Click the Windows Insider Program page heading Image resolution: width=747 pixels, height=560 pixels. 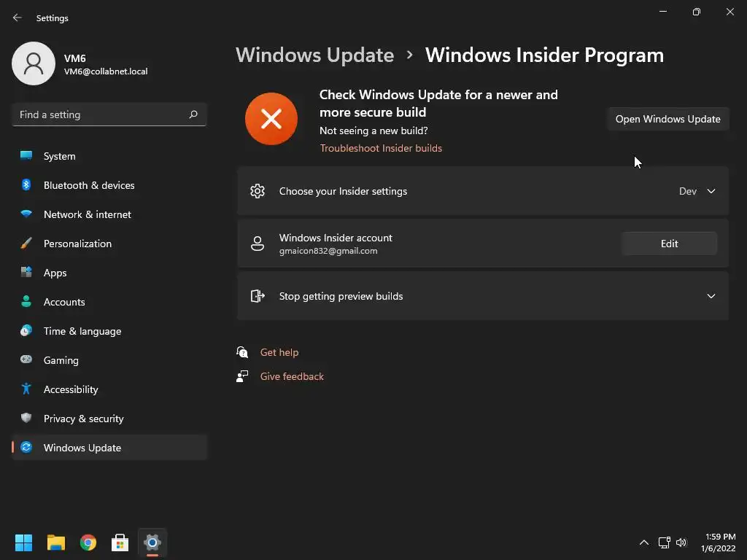[544, 55]
